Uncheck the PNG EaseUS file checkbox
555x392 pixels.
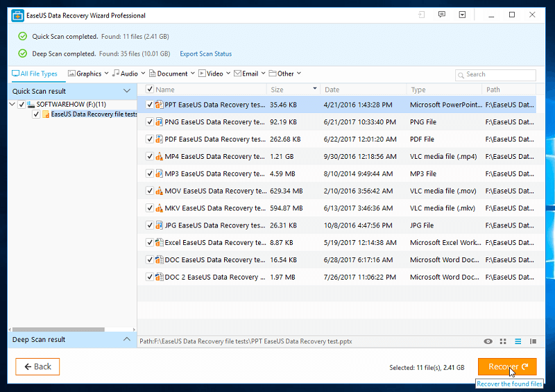(x=150, y=122)
